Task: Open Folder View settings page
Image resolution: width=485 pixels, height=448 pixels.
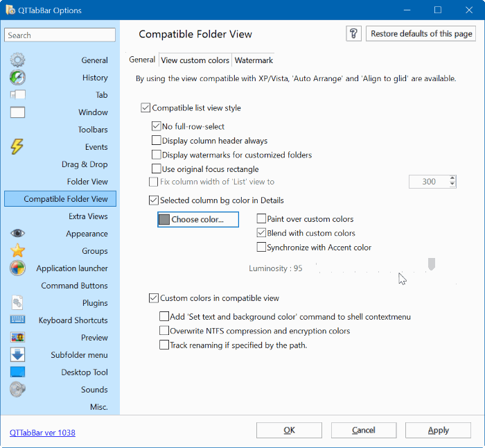Action: pyautogui.click(x=60, y=182)
